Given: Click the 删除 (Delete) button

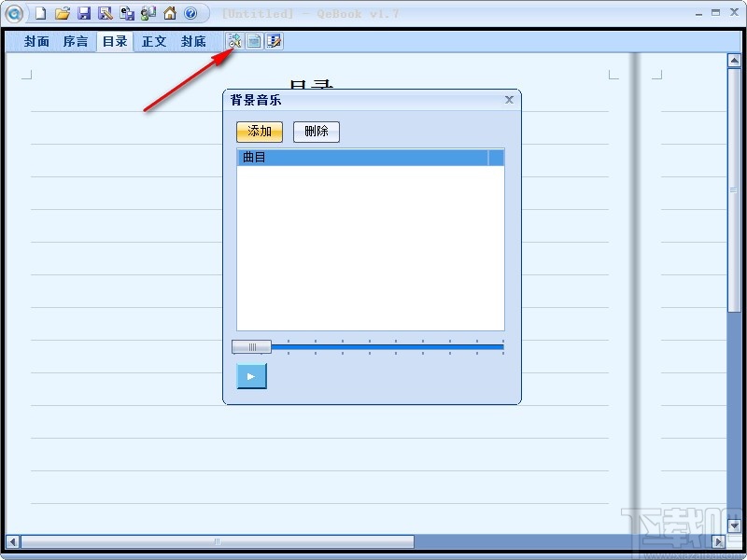Looking at the screenshot, I should coord(316,132).
